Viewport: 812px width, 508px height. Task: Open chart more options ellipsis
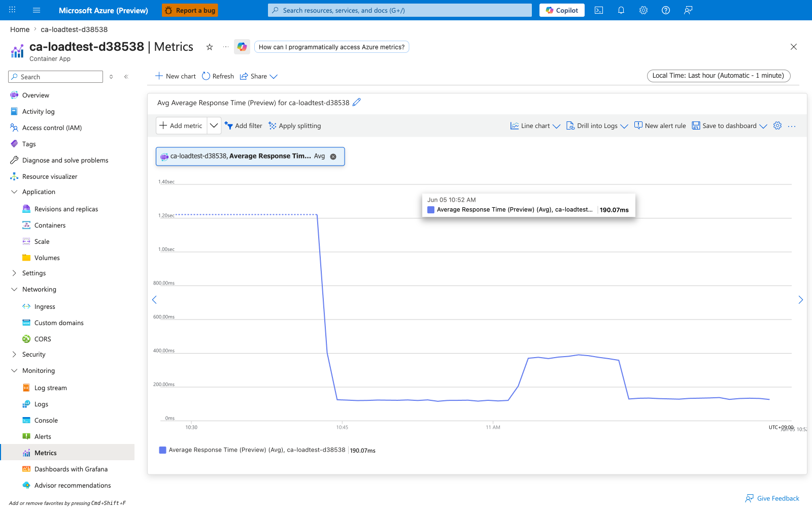(792, 126)
